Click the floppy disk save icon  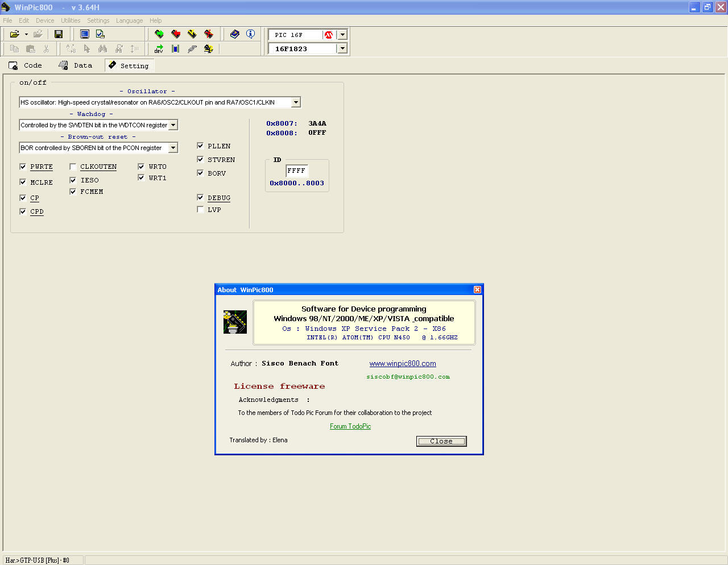[x=58, y=34]
